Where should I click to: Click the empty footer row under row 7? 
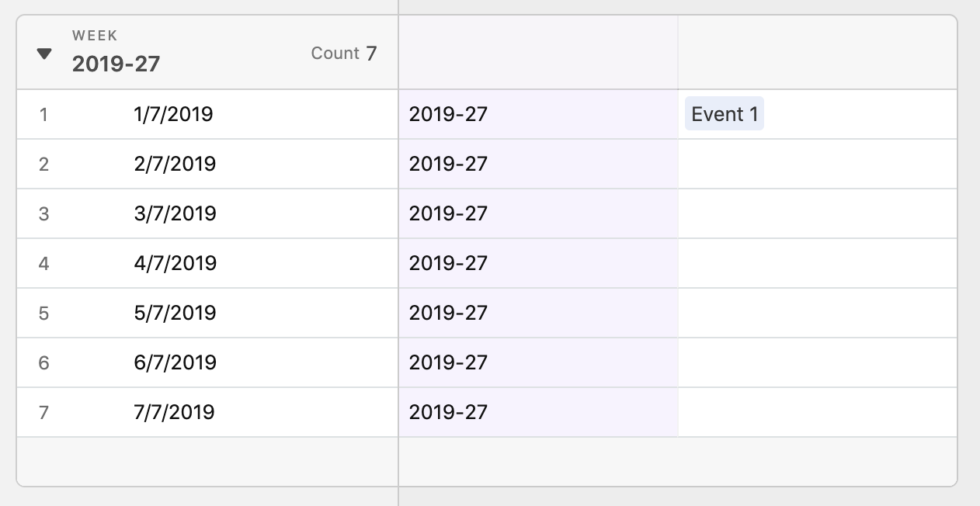tap(487, 462)
